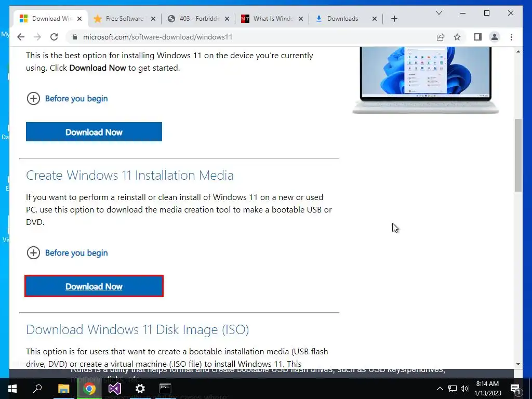Click the Create Windows 11 Installation Media heading

pyautogui.click(x=130, y=176)
